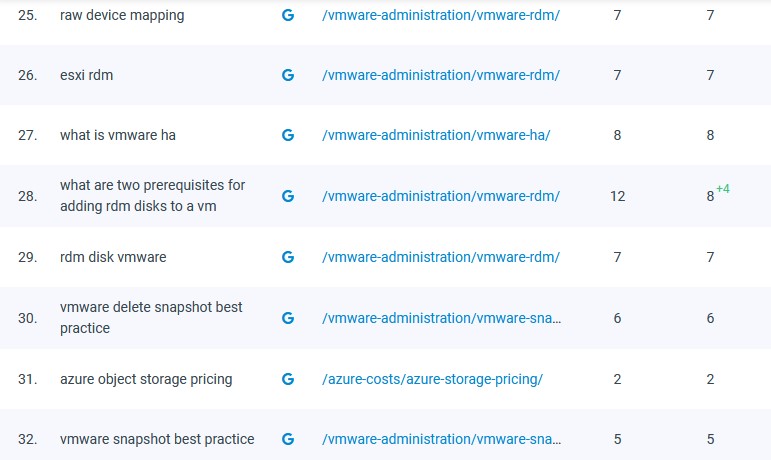
Task: Select keyword 'what is vmware ha'
Action: [x=118, y=135]
